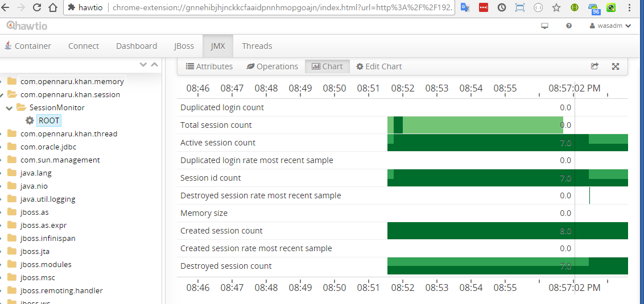Open the wasadm user dropdown
Screen dimensions: 644x304
pyautogui.click(x=610, y=26)
